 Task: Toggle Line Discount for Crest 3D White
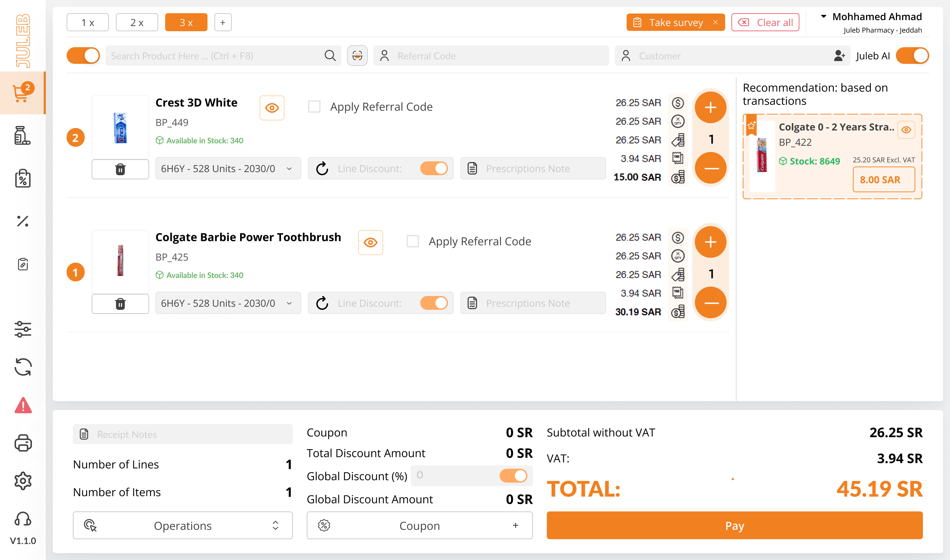point(434,169)
